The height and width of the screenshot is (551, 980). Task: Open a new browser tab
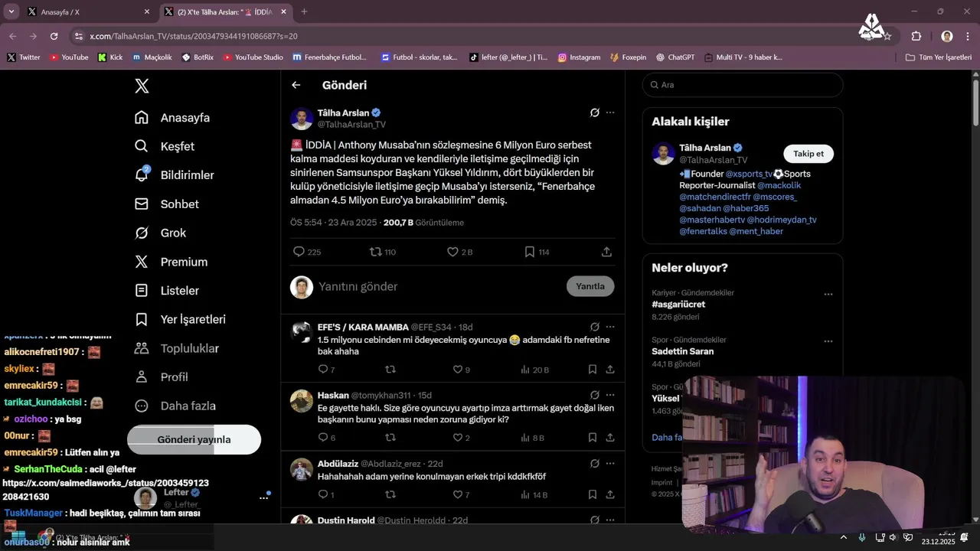coord(304,11)
